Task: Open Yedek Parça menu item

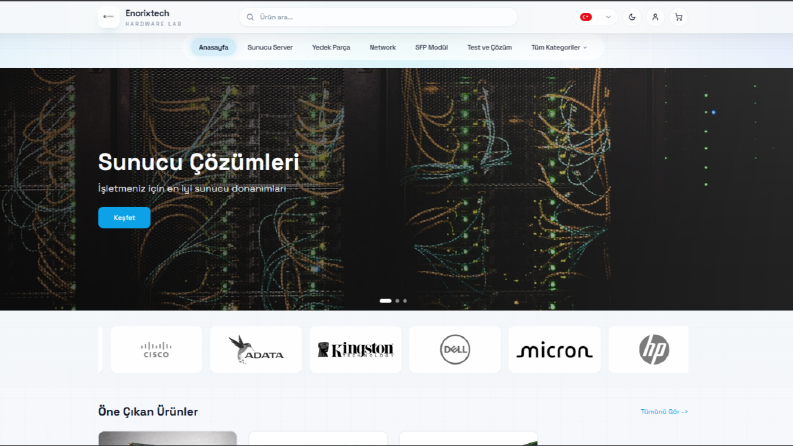Action: [331, 48]
